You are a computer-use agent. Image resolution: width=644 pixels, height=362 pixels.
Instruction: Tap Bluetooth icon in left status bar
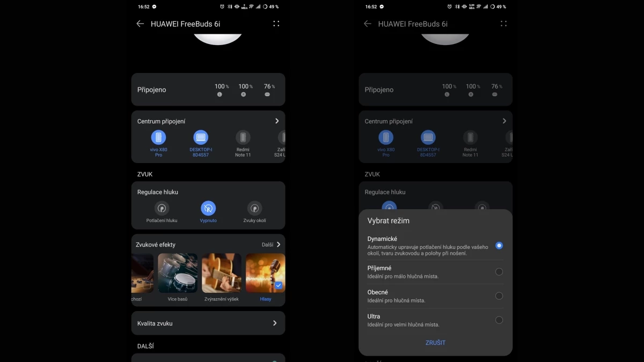(x=230, y=7)
